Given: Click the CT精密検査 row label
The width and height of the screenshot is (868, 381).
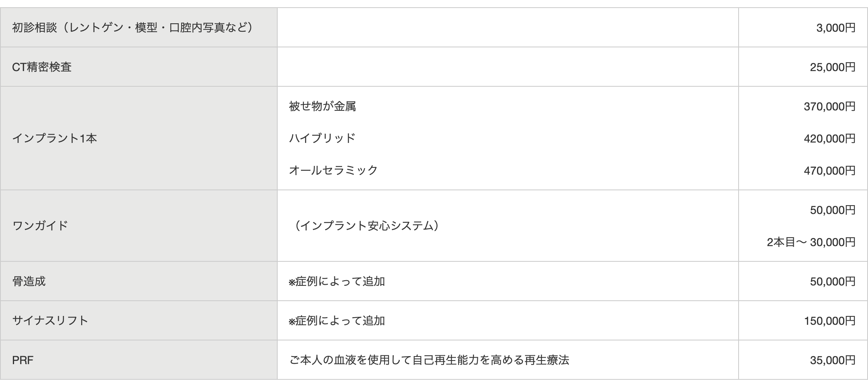Looking at the screenshot, I should 42,67.
